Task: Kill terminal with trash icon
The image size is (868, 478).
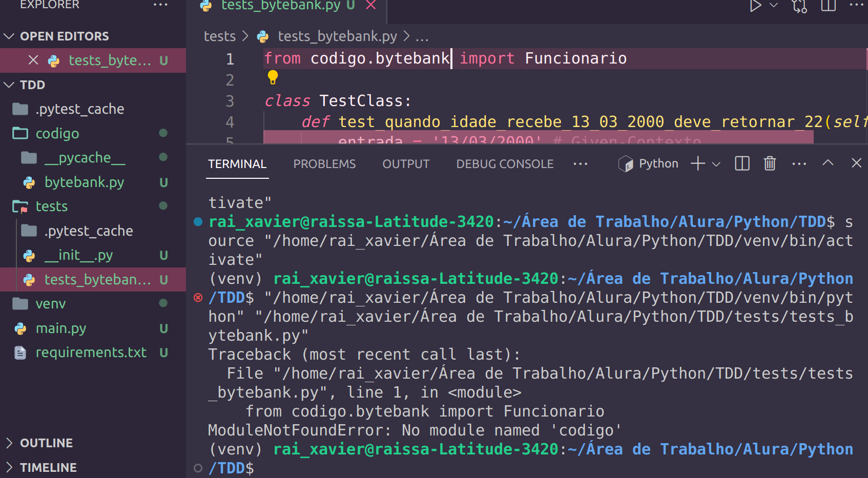Action: coord(770,163)
